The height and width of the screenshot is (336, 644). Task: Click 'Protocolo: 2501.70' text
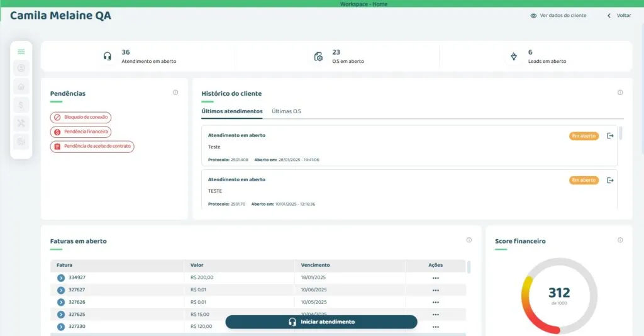[226, 204]
